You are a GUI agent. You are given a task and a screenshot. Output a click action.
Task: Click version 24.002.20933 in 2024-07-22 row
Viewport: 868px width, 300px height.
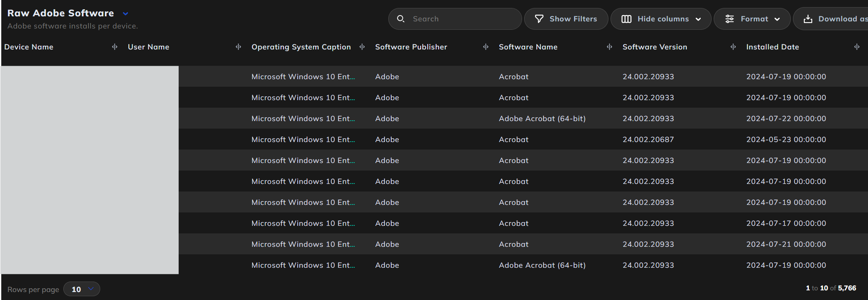[648, 119]
